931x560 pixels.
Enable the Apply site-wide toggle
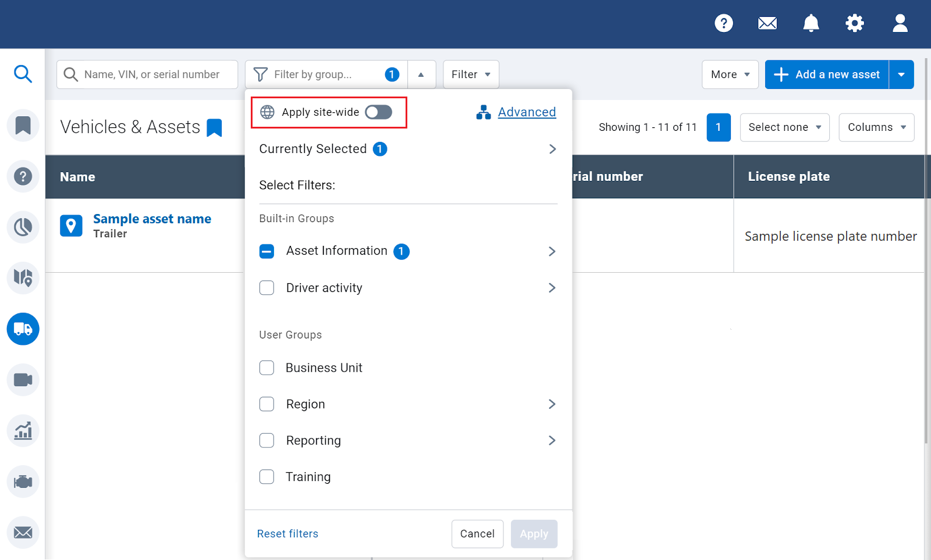coord(378,112)
